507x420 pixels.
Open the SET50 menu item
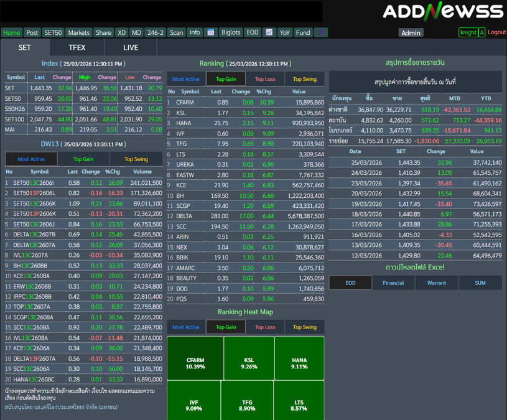[53, 32]
